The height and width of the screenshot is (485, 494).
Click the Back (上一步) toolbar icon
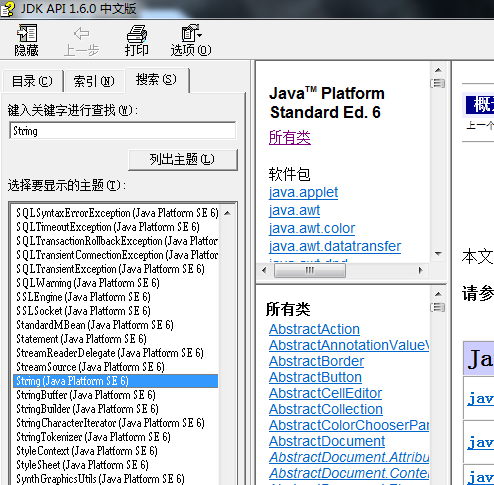[x=82, y=41]
